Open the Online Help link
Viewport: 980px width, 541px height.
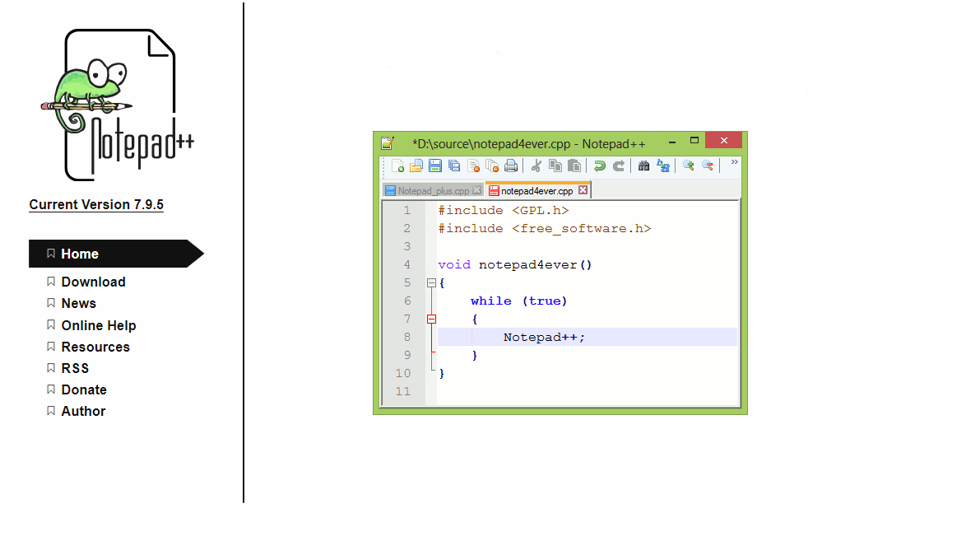tap(99, 325)
